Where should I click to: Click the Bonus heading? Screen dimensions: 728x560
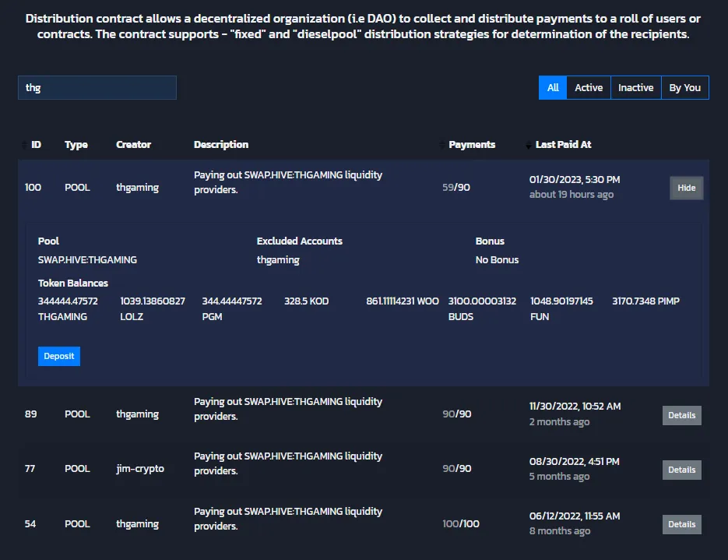[x=490, y=241]
